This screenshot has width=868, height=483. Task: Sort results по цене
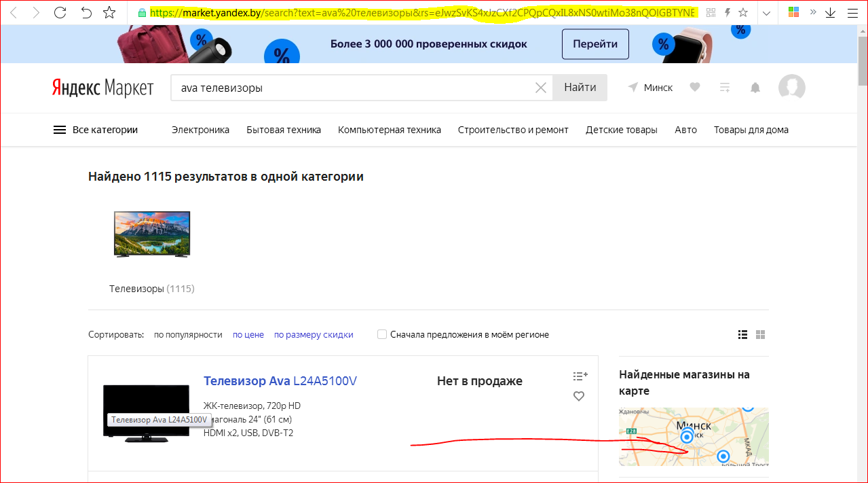click(248, 334)
